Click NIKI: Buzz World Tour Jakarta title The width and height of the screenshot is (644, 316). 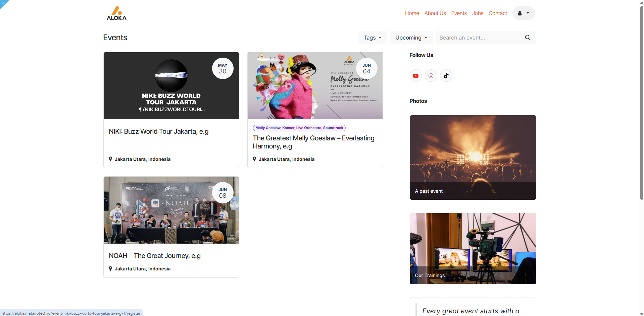(x=159, y=131)
